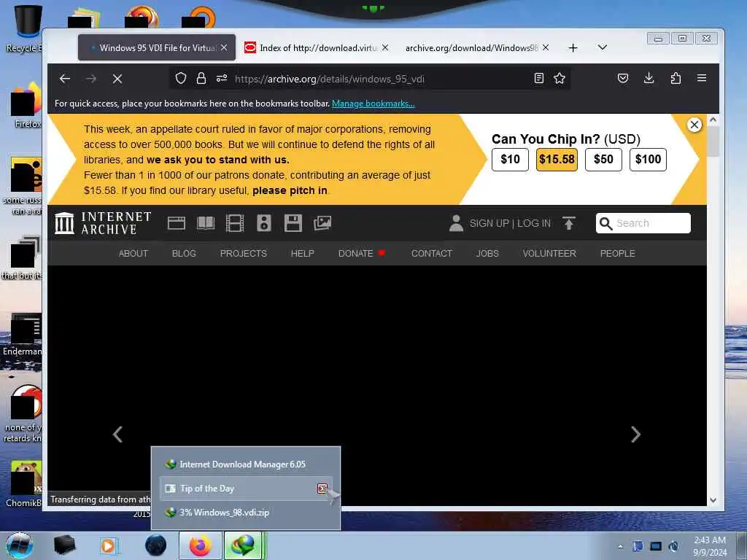Open the BLOG menu item
This screenshot has width=747, height=560.
tap(184, 253)
